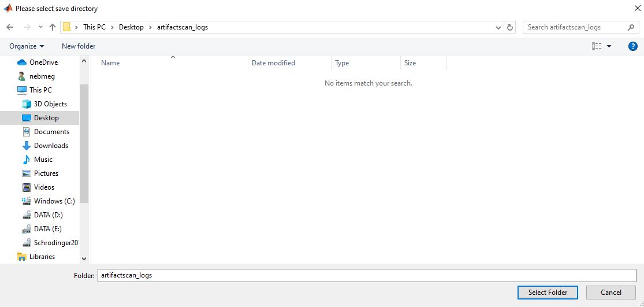
Task: Click the Downloads arrow icon
Action: point(27,146)
